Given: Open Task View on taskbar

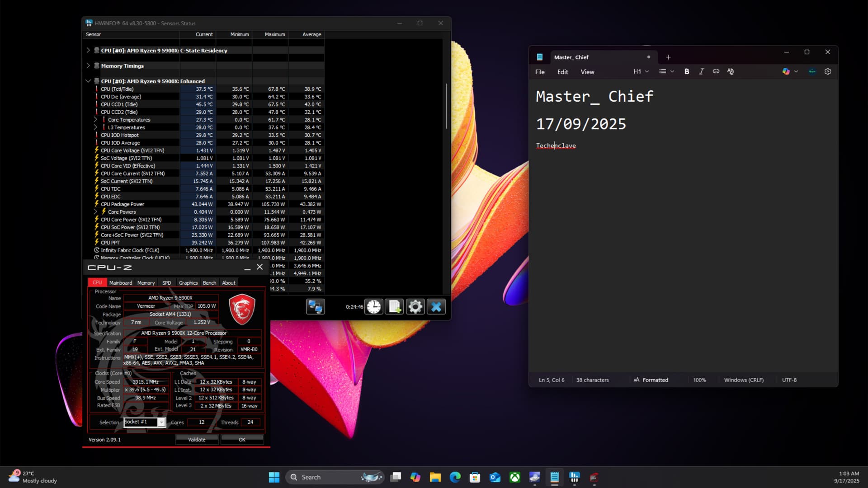Looking at the screenshot, I should 396,477.
